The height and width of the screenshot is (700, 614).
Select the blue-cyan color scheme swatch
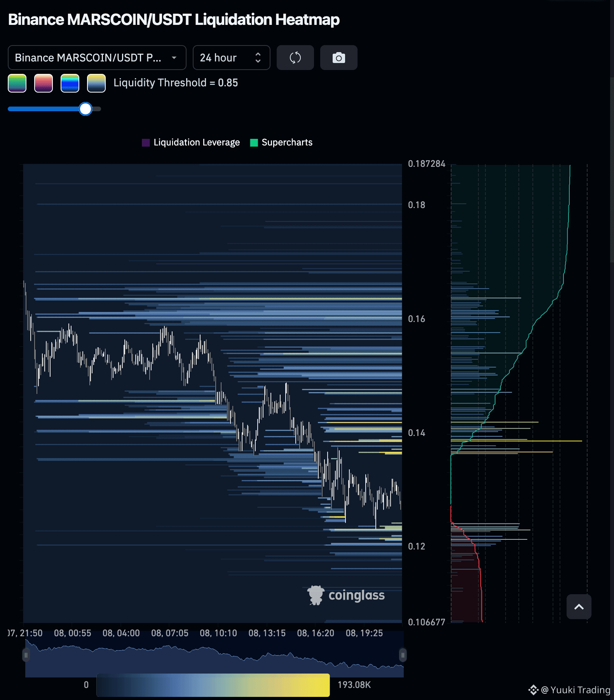coord(70,83)
